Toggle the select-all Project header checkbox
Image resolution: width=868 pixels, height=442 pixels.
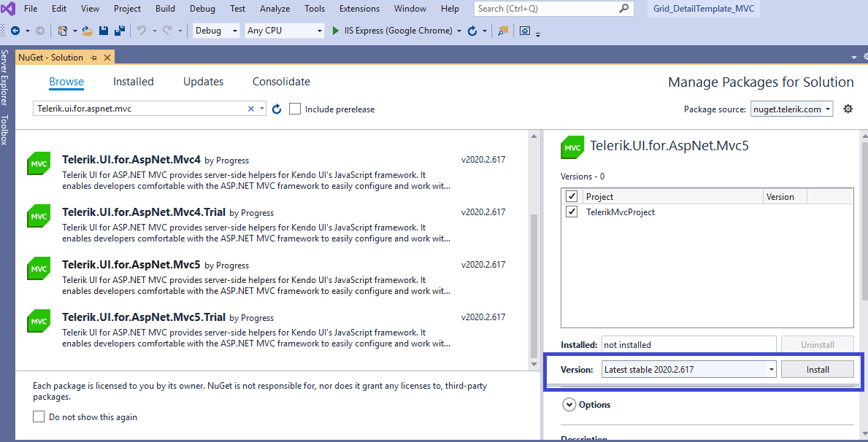coord(572,196)
